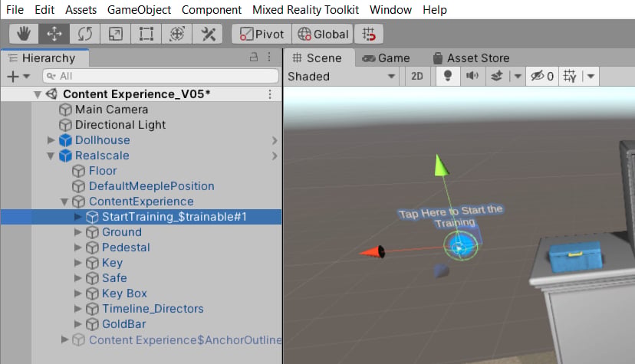The height and width of the screenshot is (364, 635).
Task: Expand the Dollhouse prefab
Action: [x=51, y=140]
